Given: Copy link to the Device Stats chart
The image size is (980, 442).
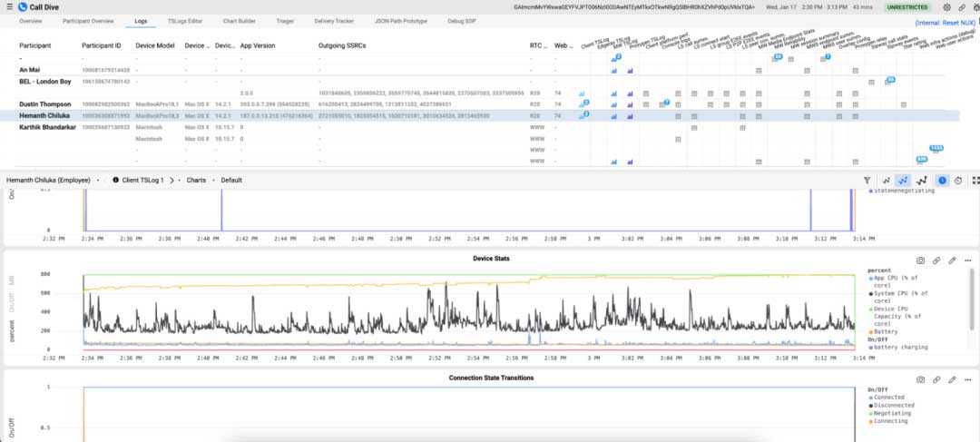Looking at the screenshot, I should point(936,260).
